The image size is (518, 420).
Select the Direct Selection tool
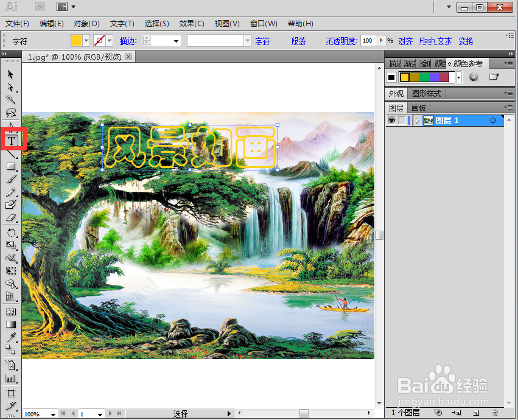tap(10, 87)
